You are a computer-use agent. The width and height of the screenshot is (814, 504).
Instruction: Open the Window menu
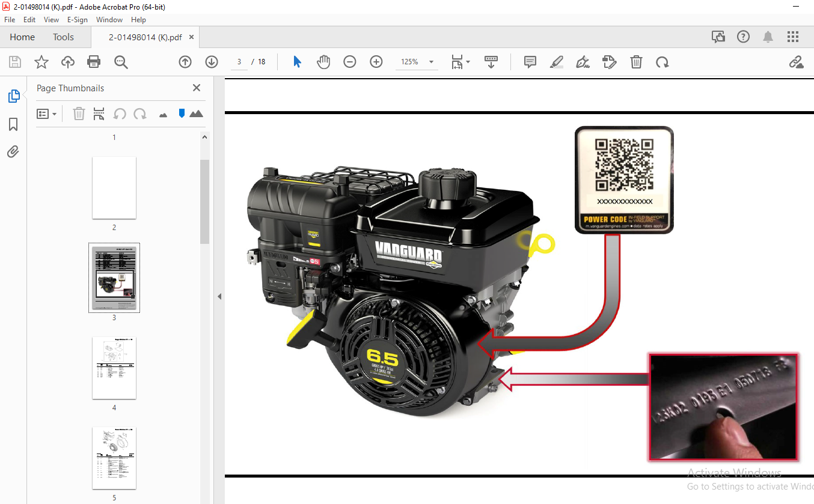click(x=109, y=20)
